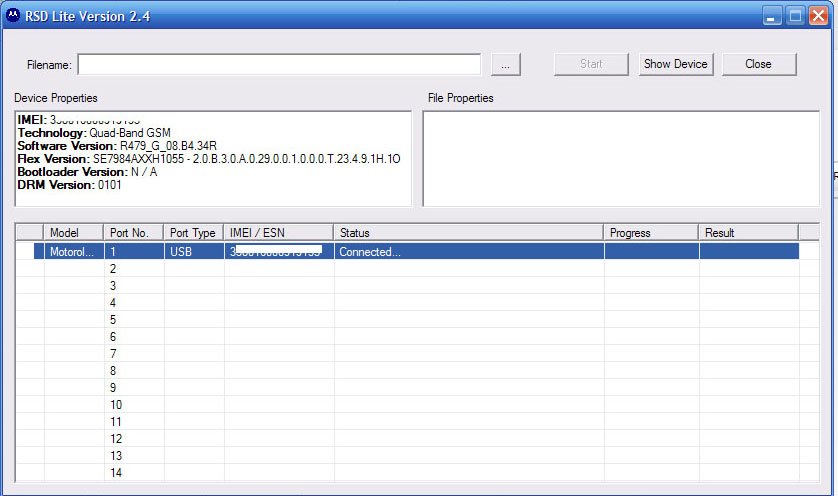The width and height of the screenshot is (838, 496).
Task: Click the greyed-out Start button
Action: 591,64
